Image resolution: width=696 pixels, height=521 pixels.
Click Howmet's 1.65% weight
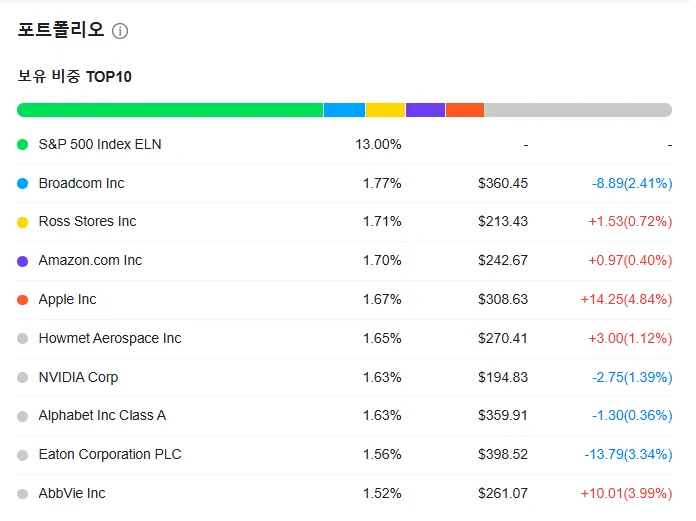[382, 338]
